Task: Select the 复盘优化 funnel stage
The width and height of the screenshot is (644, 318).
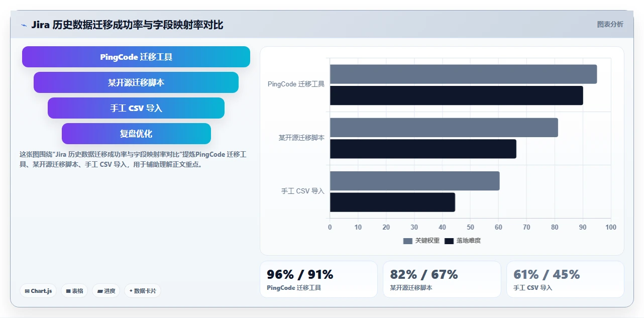Action: point(136,134)
